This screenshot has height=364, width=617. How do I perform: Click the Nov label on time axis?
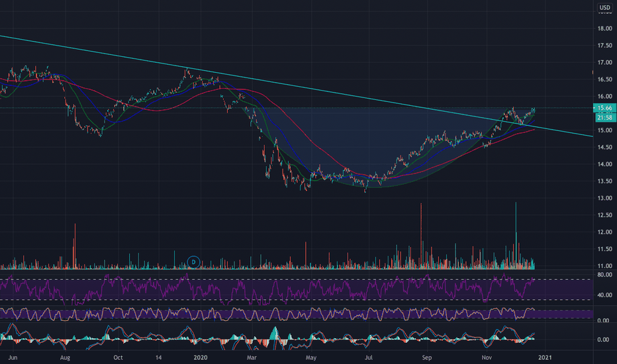pyautogui.click(x=487, y=357)
